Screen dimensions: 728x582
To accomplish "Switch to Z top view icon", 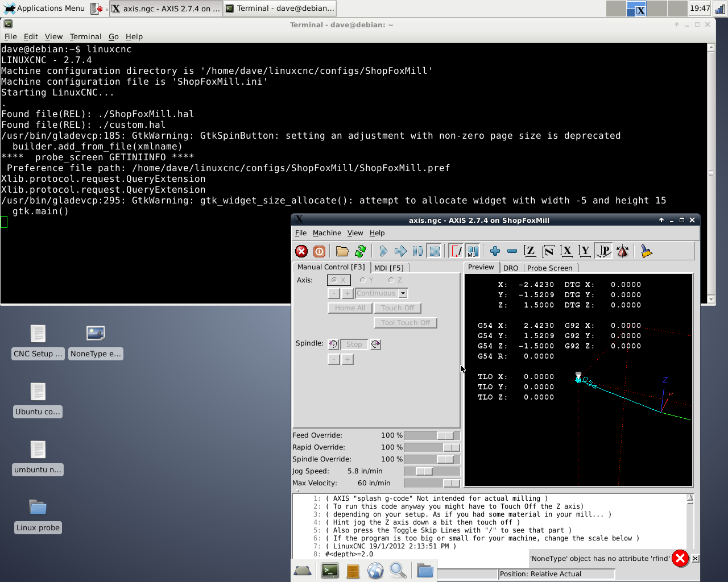I will click(x=530, y=251).
